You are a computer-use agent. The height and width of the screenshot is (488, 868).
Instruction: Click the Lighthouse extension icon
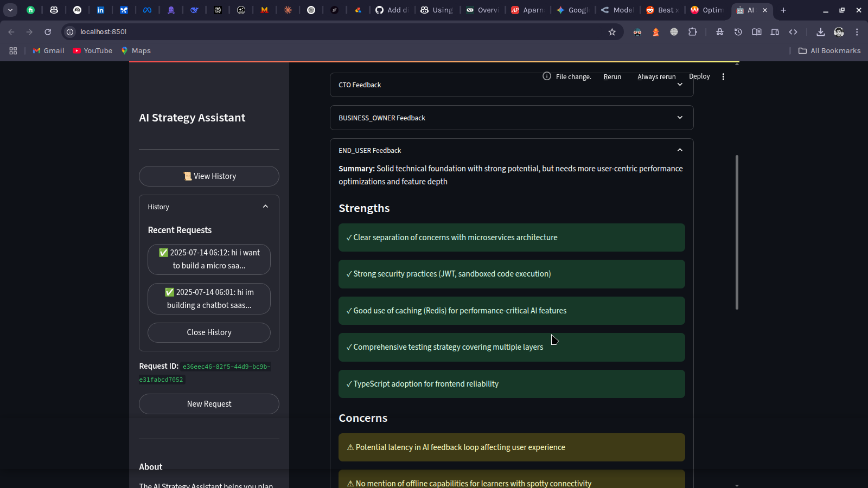655,32
